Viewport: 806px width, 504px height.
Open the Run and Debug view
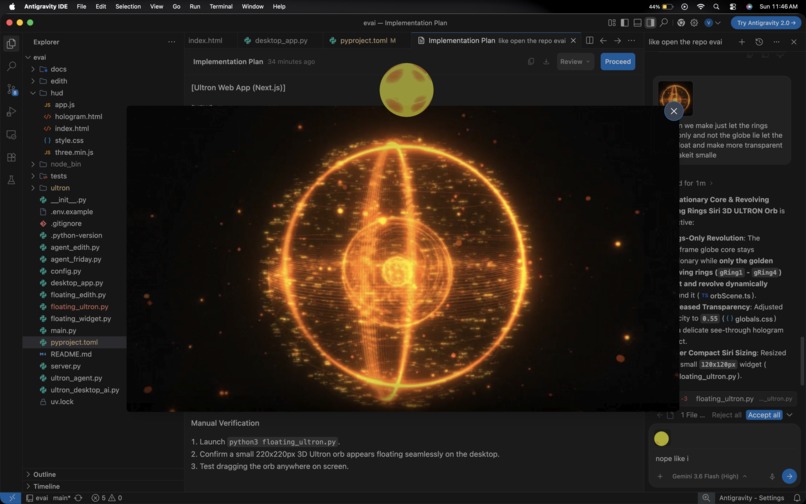(11, 112)
